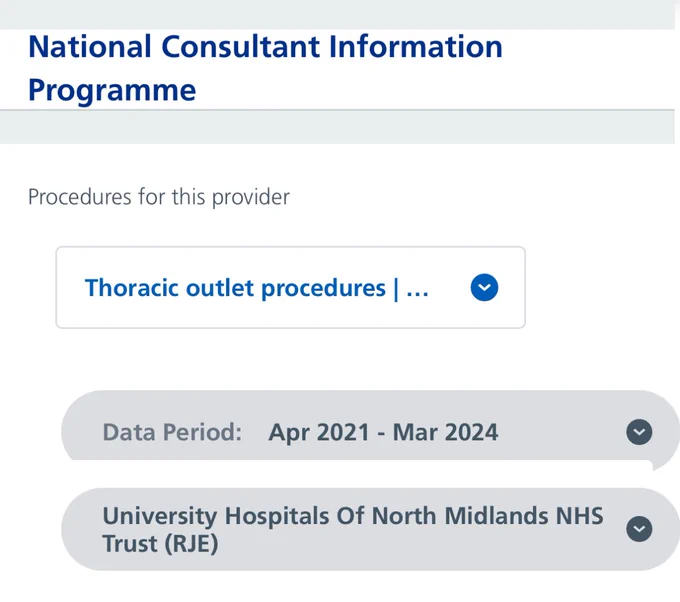Click 'NHS' in the trust selector

pyautogui.click(x=580, y=516)
